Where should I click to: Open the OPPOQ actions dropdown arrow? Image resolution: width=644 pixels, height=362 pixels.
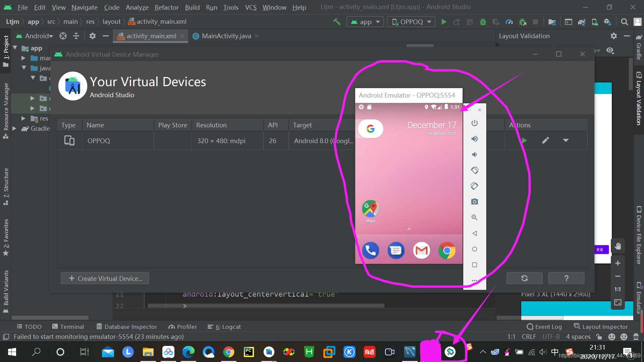(566, 140)
